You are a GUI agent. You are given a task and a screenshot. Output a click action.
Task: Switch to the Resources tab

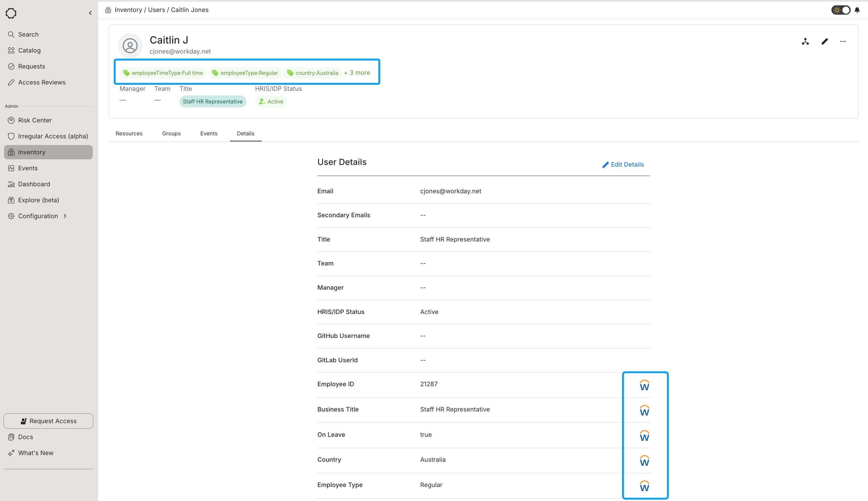[129, 133]
